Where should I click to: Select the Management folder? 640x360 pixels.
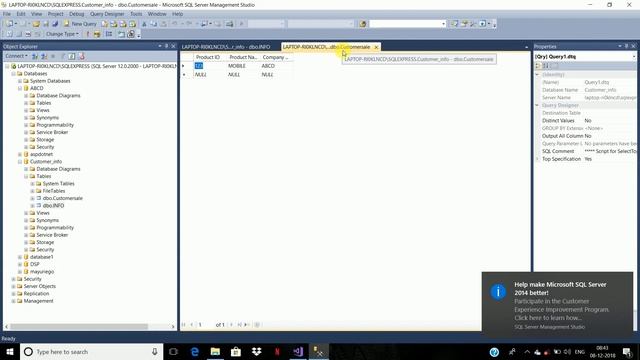(38, 301)
